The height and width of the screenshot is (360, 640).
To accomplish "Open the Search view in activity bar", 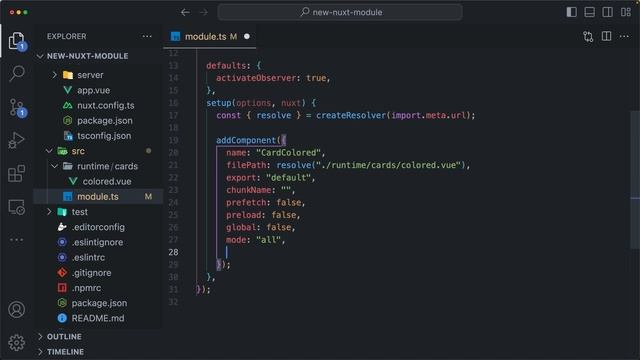I will point(17,73).
